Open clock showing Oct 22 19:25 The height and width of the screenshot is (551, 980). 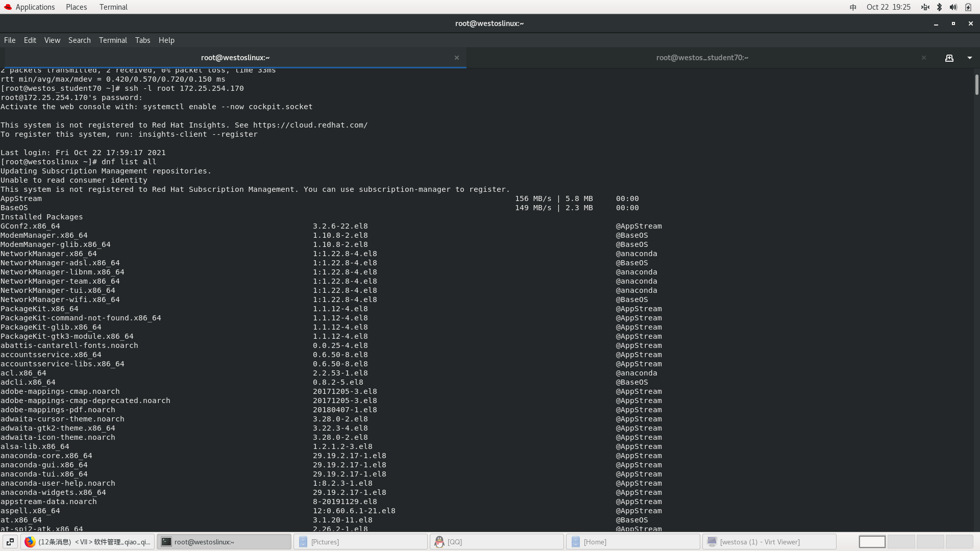pos(888,7)
